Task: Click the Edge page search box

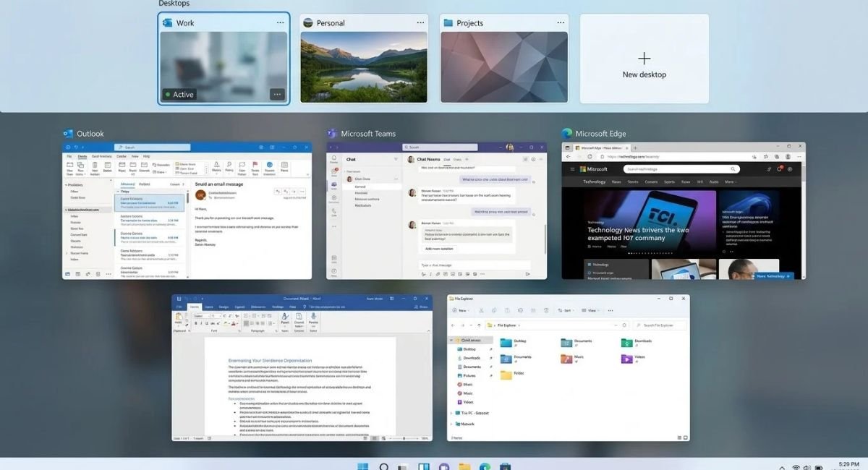Action: 681,169
